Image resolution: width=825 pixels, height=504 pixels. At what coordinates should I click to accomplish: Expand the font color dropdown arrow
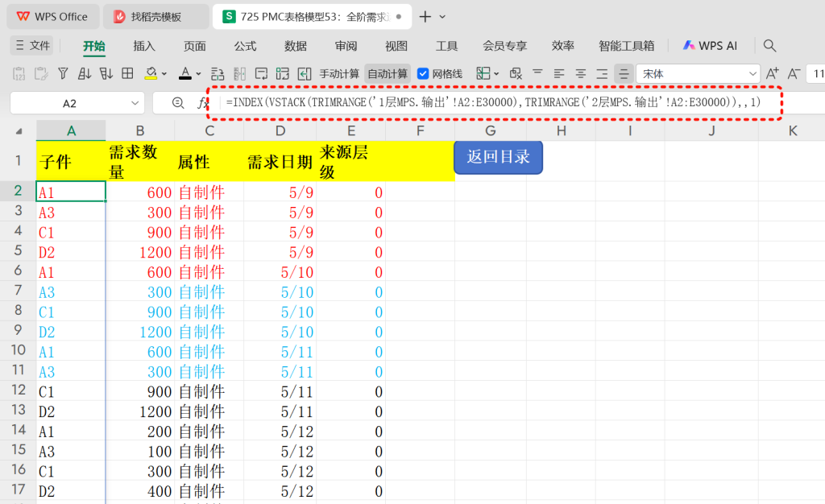[x=198, y=74]
